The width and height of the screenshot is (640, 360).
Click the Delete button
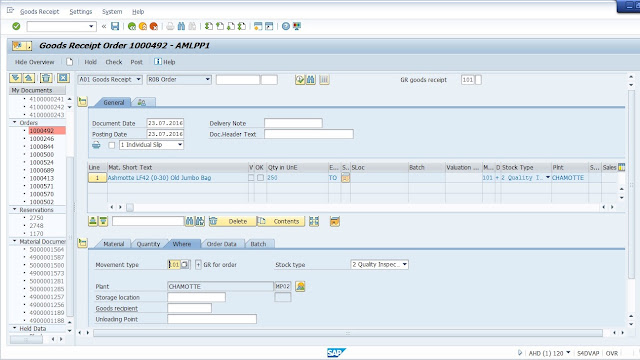232,221
